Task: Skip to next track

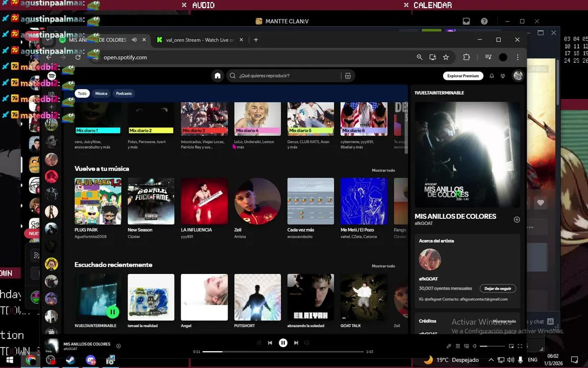Action: 296,343
